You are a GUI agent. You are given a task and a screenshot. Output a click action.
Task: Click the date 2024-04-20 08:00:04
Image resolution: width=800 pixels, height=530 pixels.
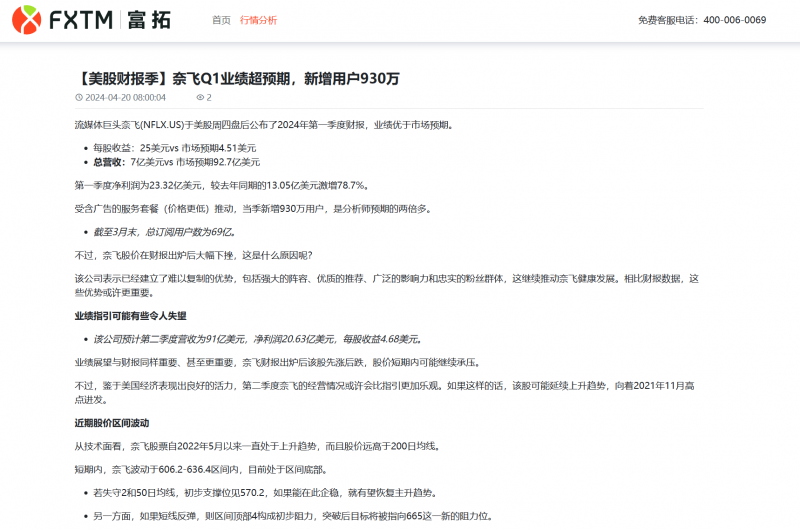coord(126,97)
